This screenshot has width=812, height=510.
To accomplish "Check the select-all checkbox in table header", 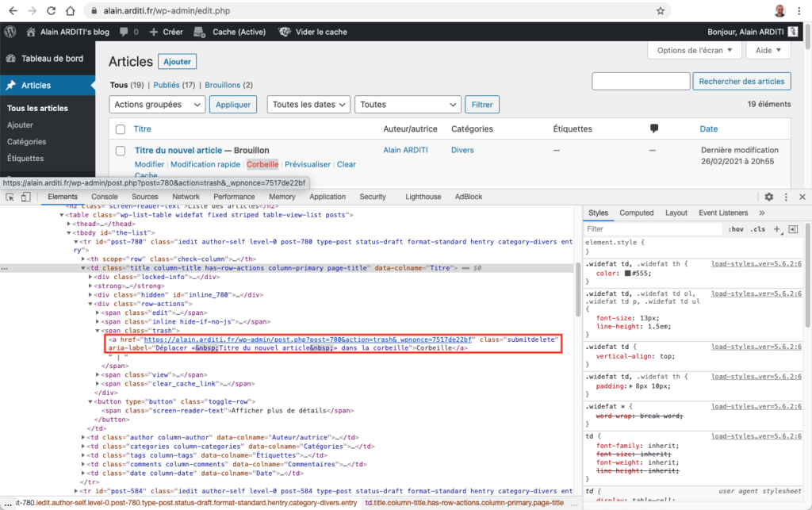I will click(x=121, y=129).
